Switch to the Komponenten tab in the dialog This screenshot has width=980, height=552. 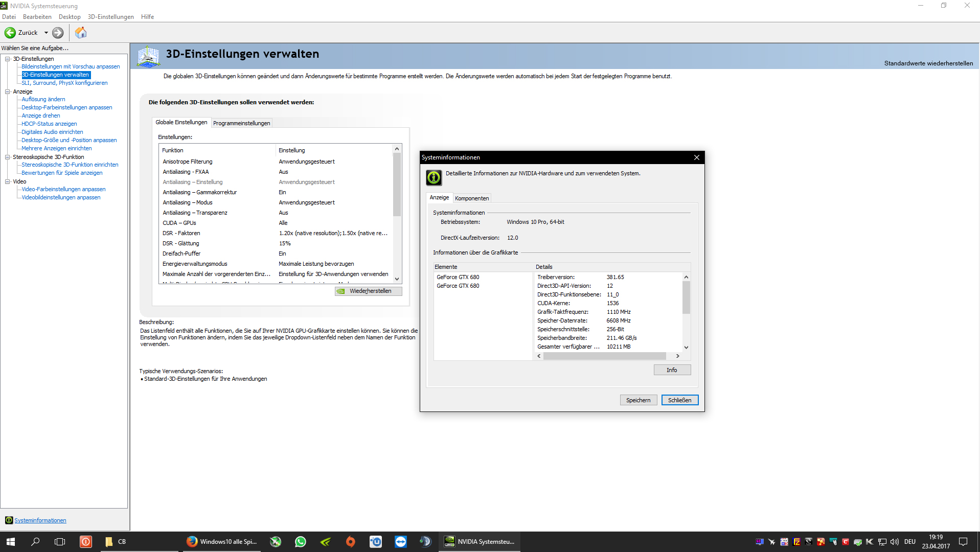[472, 198]
